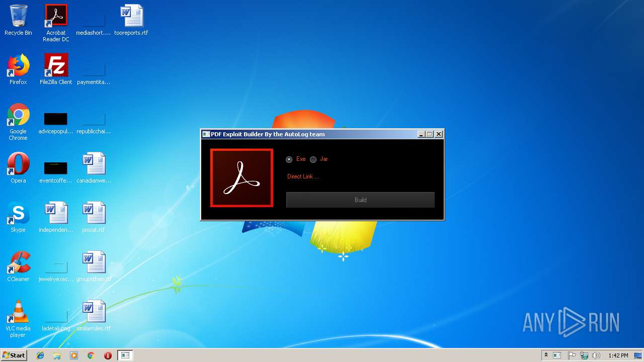Open Windows Media Player from taskbar
644x362 pixels.
pyautogui.click(x=74, y=355)
